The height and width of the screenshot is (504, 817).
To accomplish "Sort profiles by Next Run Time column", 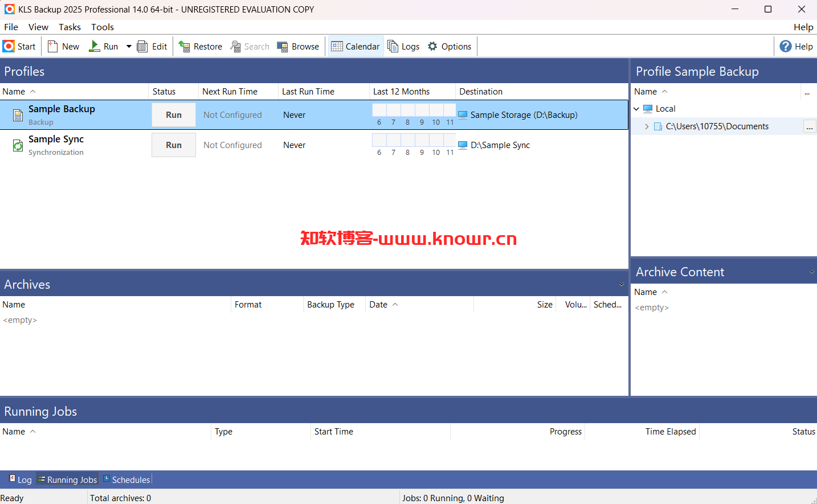I will pos(238,92).
